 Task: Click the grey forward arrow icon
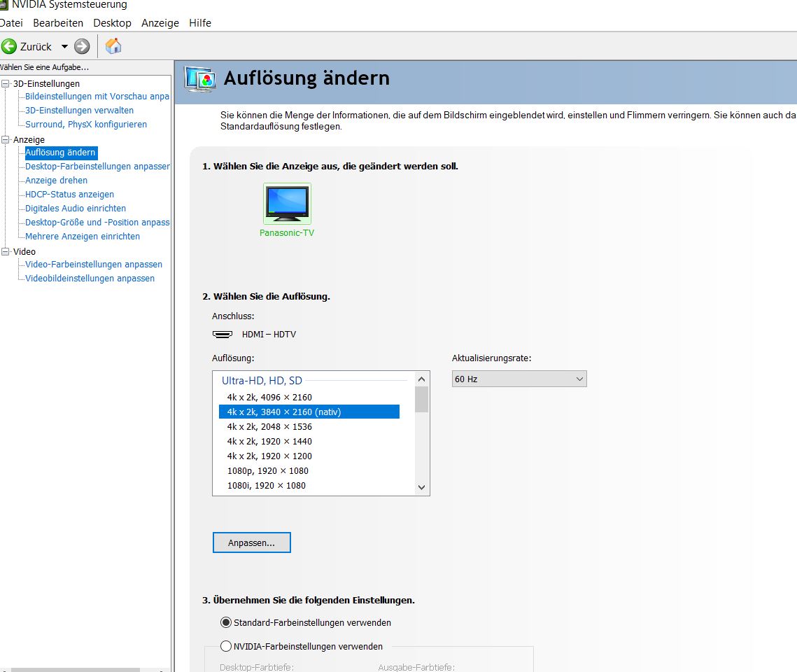[x=82, y=46]
